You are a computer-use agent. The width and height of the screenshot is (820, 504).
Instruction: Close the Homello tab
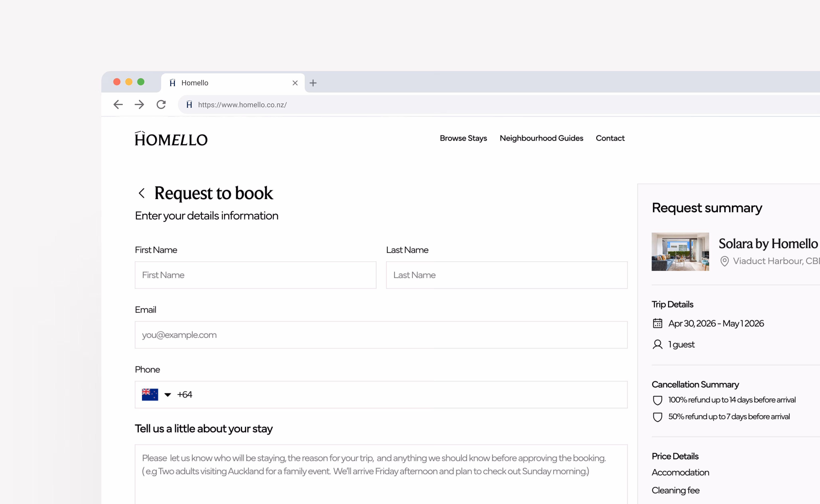click(x=295, y=83)
